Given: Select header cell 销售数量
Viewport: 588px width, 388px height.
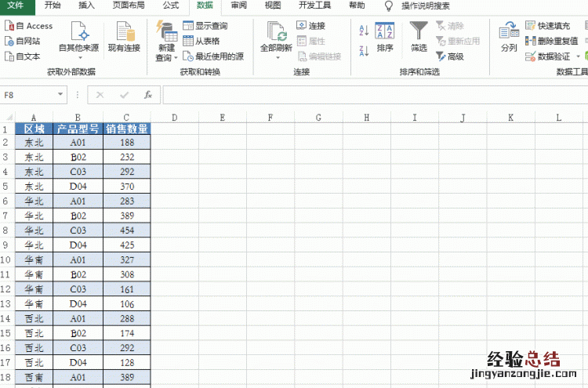Looking at the screenshot, I should pyautogui.click(x=127, y=129).
